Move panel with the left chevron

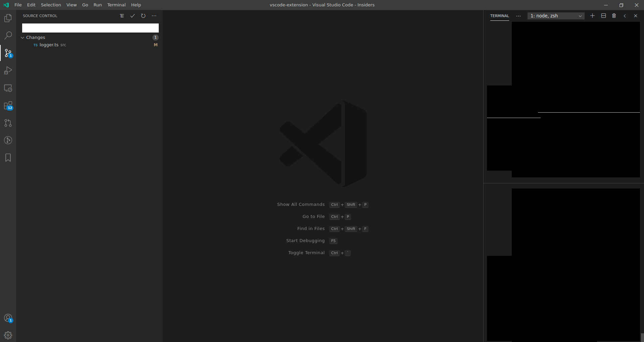point(625,16)
